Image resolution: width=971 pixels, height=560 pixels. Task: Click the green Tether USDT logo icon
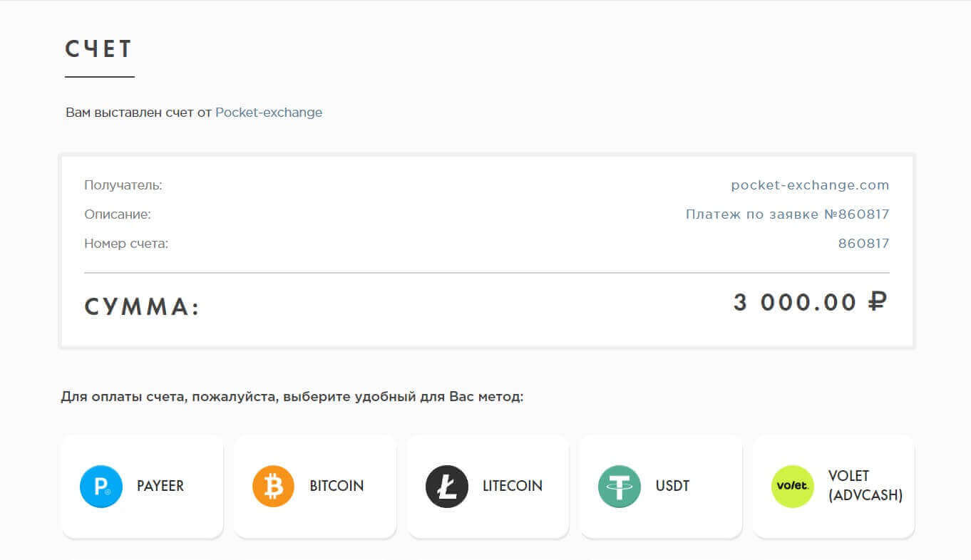(x=619, y=487)
